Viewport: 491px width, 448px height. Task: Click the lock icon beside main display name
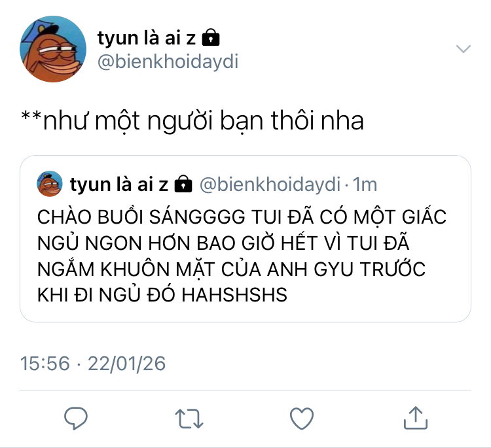tap(211, 37)
